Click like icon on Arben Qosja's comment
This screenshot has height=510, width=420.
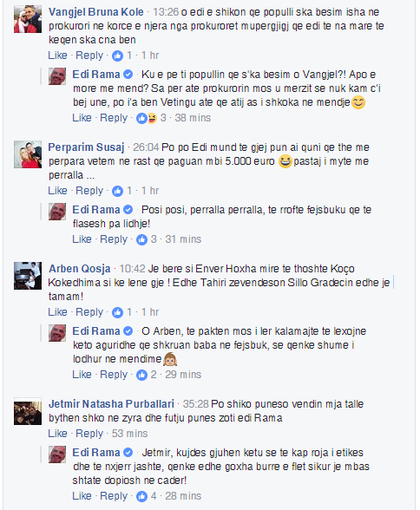[117, 312]
